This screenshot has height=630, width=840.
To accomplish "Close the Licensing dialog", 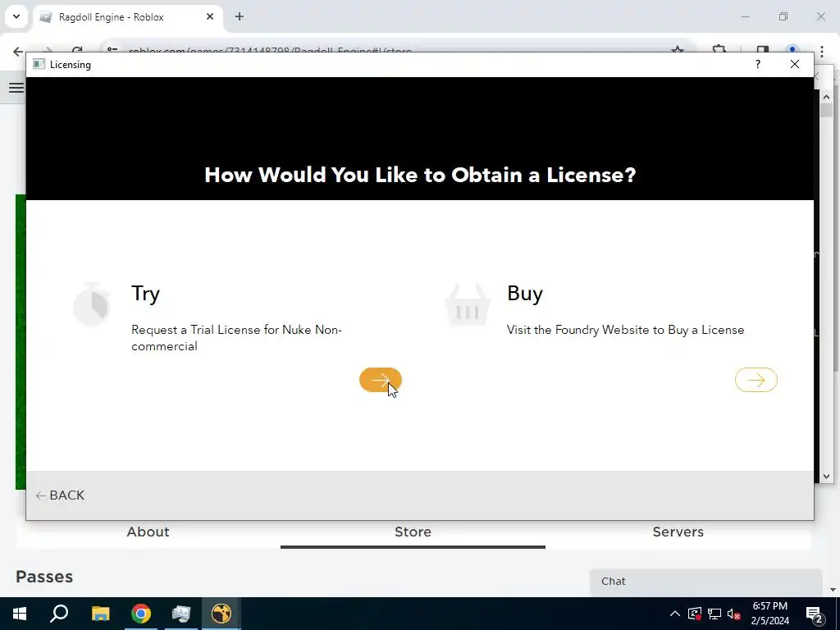I will 794,64.
